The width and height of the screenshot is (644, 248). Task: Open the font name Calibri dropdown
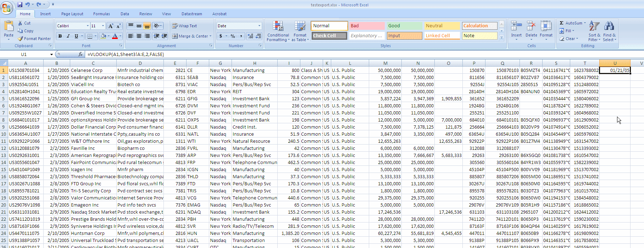click(x=88, y=26)
